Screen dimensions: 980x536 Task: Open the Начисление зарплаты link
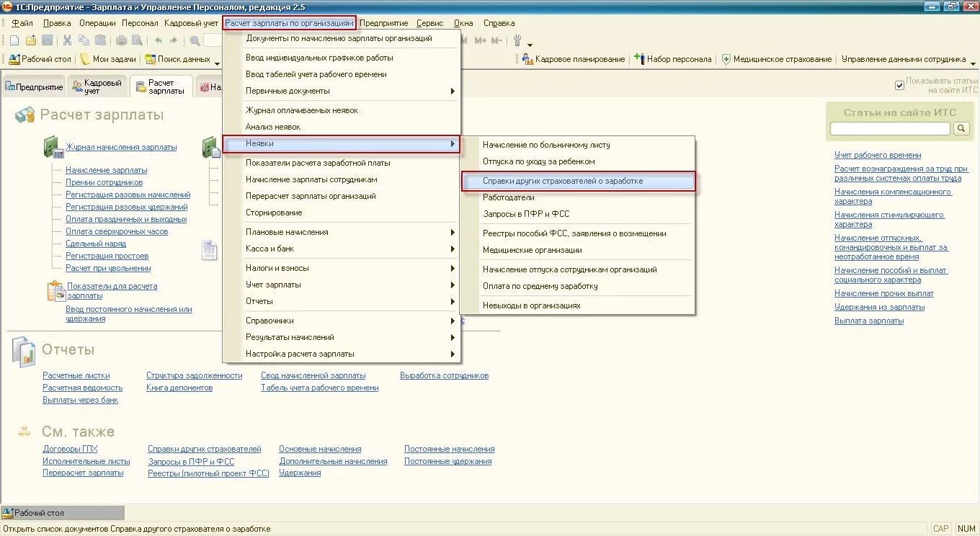(106, 170)
